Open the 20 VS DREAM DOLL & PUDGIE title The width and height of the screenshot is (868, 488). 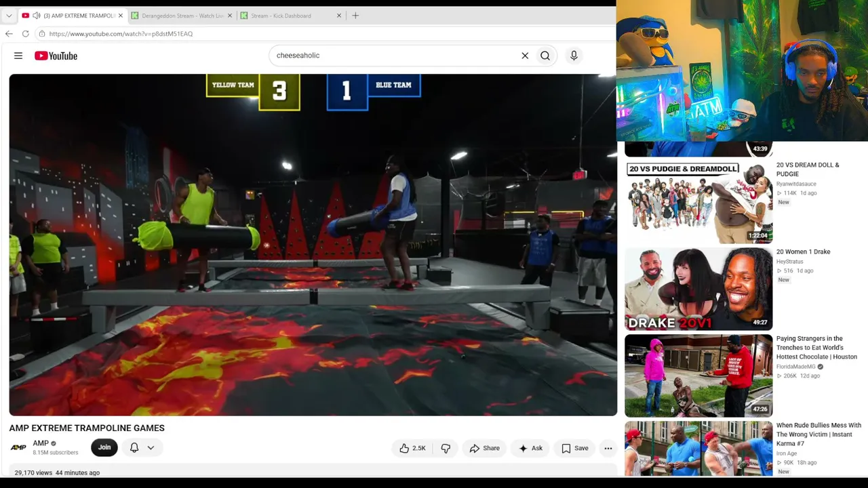coord(808,169)
